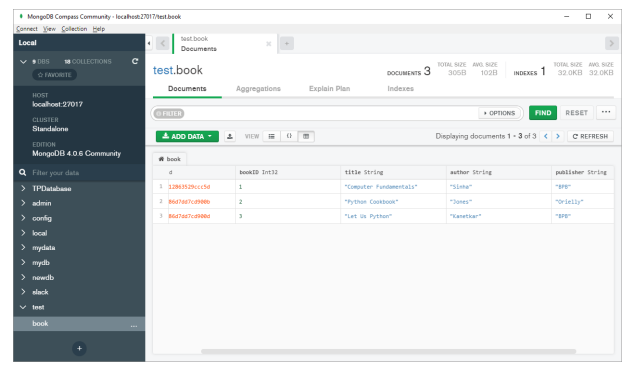Viewport: 631px width, 375px height.
Task: Switch to JSON view
Action: [289, 136]
